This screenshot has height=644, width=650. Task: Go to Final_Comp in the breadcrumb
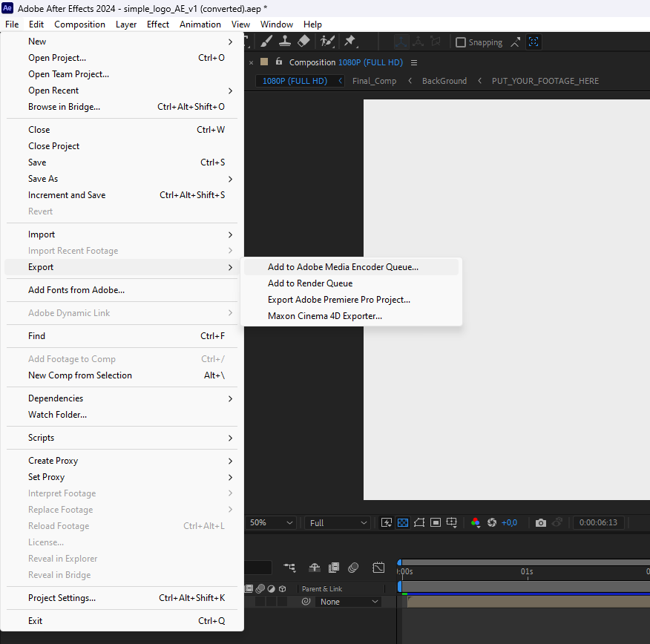374,81
